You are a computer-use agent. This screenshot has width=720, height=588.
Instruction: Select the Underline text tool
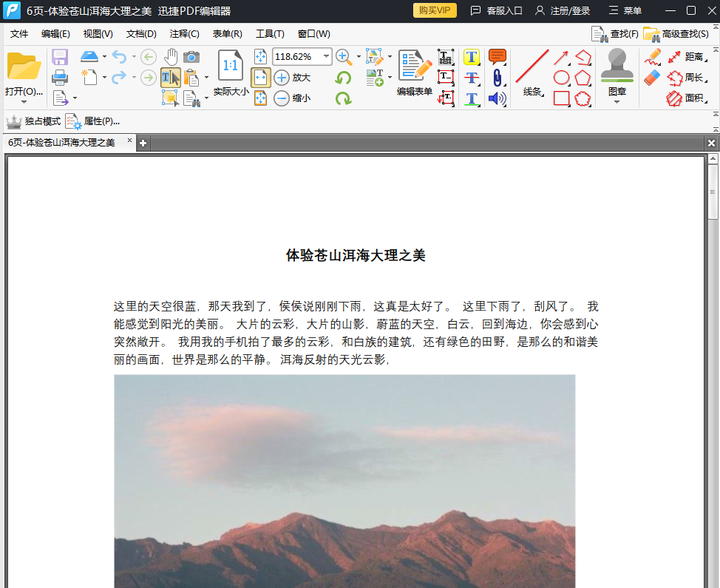(472, 98)
